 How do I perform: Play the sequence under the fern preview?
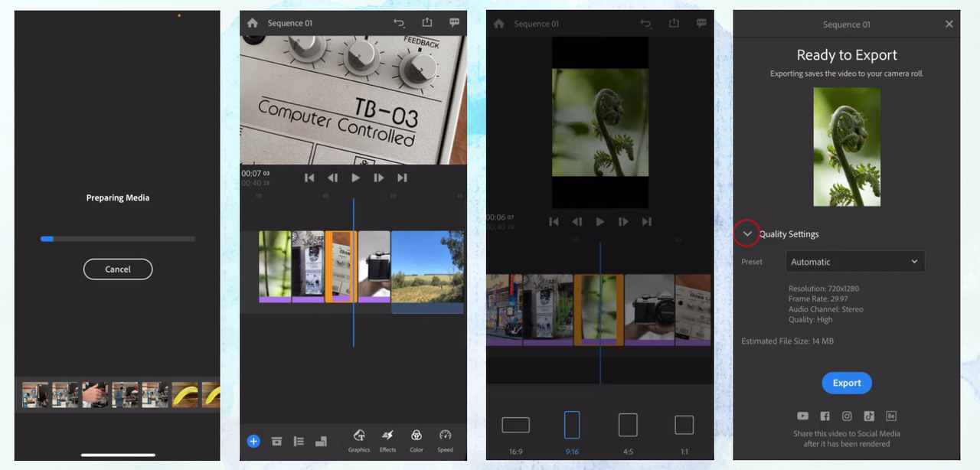tap(600, 222)
